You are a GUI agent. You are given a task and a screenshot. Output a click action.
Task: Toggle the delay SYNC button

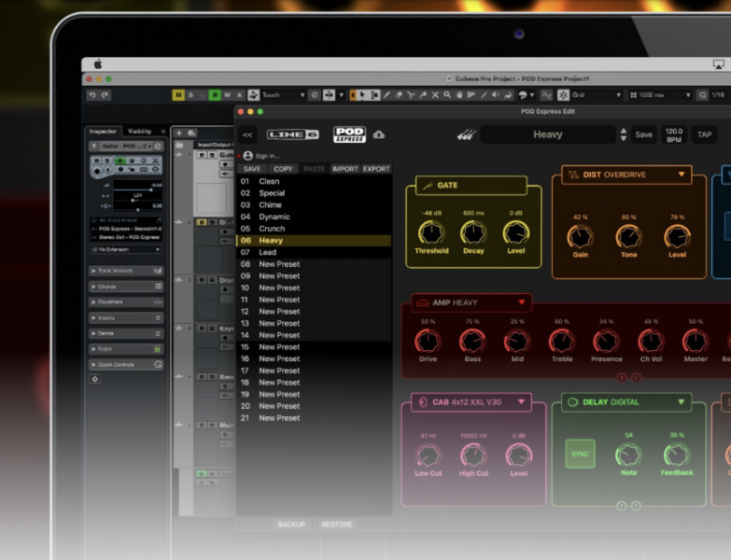point(580,455)
